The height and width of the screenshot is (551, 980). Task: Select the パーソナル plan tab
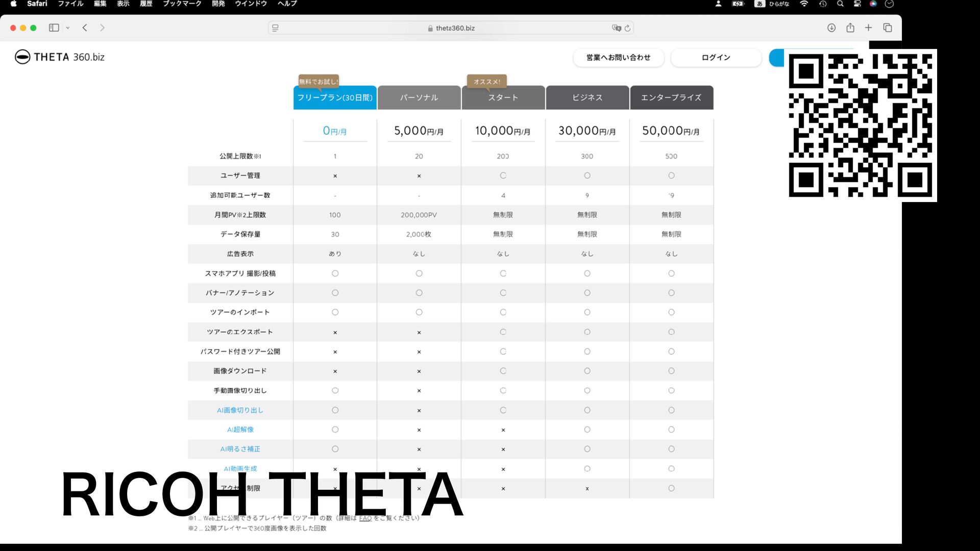419,97
